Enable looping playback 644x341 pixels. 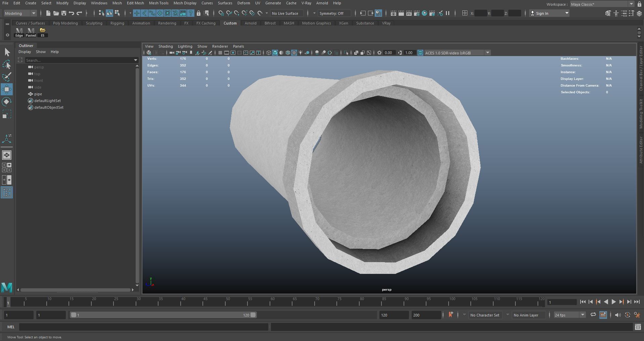[593, 315]
